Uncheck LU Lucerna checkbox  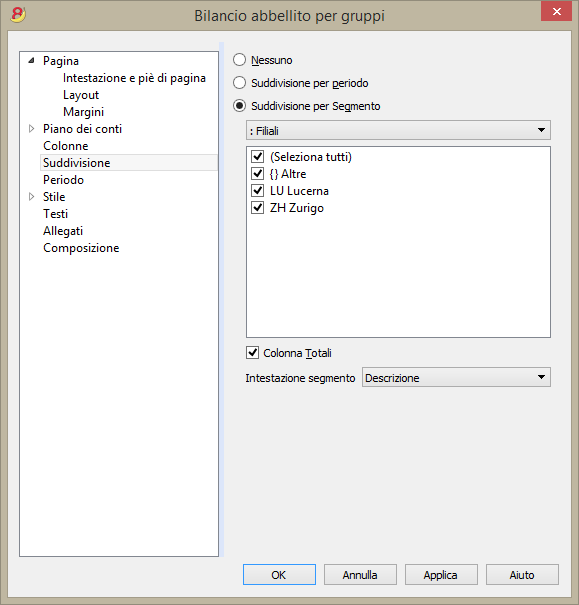click(x=257, y=191)
